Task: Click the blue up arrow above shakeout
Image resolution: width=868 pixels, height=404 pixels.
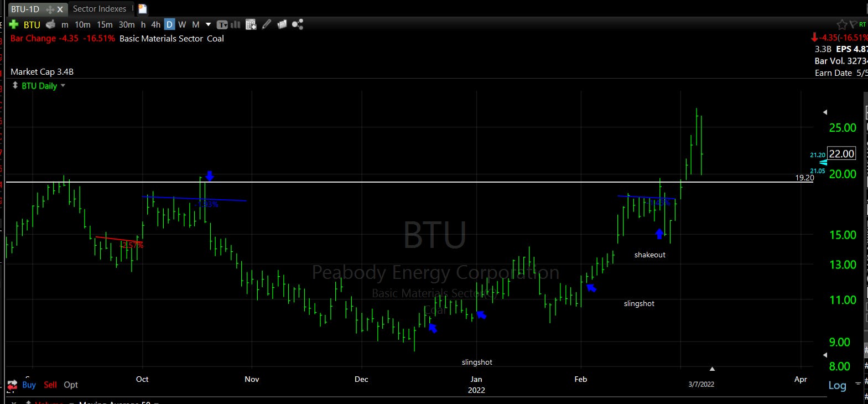Action: [x=659, y=234]
